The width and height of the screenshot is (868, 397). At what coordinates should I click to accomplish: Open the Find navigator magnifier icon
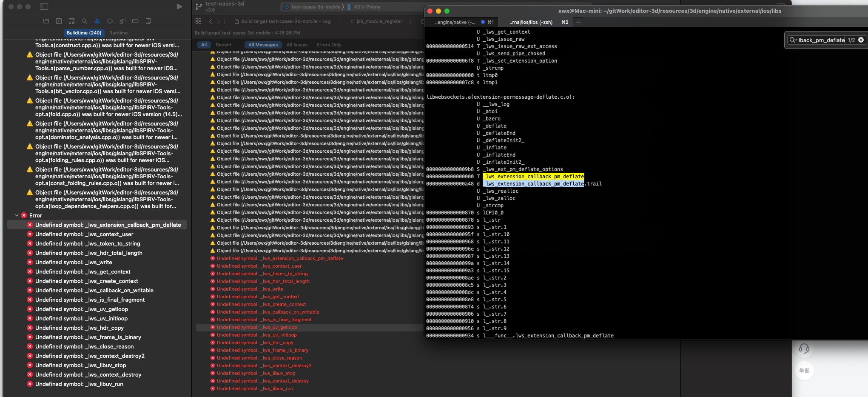[84, 21]
